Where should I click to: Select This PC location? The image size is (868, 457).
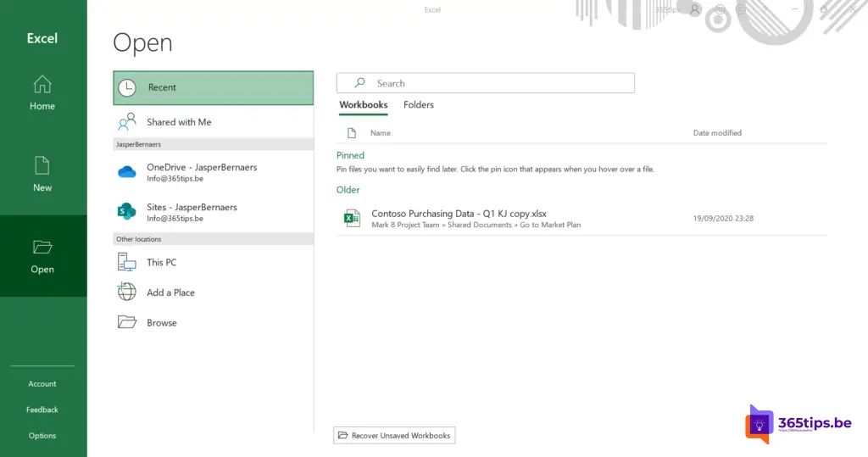point(213,262)
